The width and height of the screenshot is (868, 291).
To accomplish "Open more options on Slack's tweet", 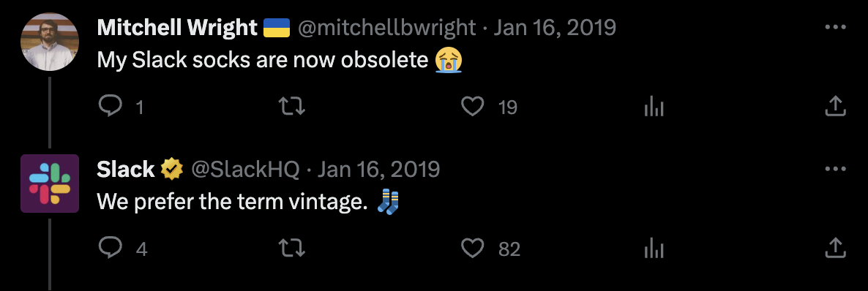I will pyautogui.click(x=835, y=169).
